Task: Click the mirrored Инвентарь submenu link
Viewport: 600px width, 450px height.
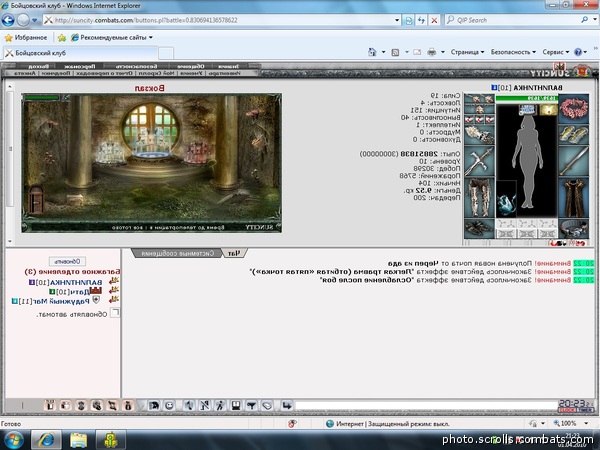Action: pos(224,73)
